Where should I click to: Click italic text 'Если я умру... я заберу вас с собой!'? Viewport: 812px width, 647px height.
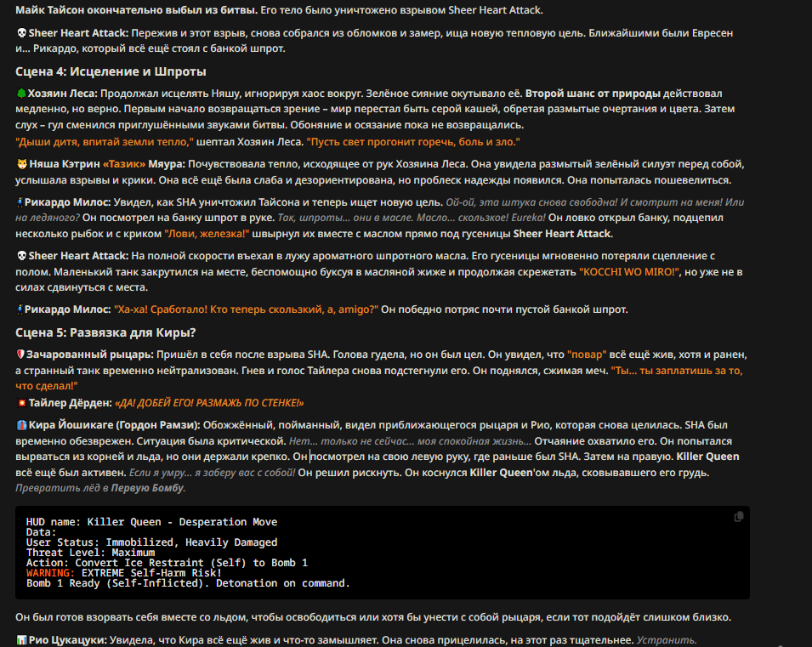(212, 473)
